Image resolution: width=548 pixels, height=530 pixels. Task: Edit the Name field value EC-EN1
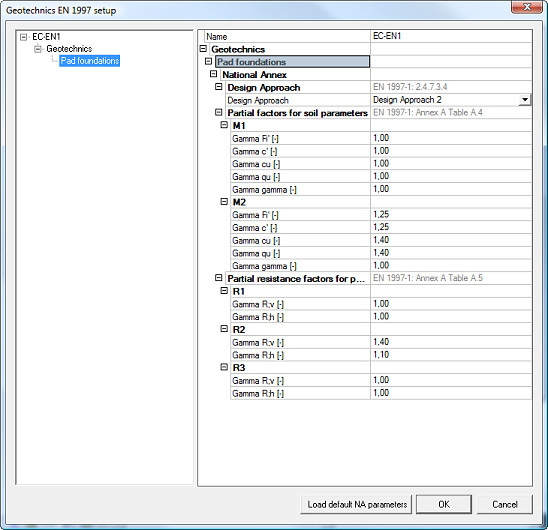point(451,36)
